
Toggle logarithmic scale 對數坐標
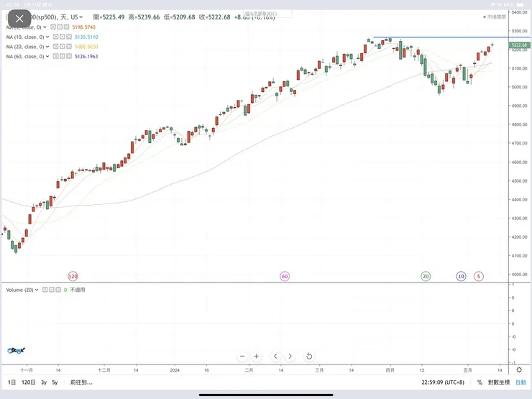pyautogui.click(x=499, y=382)
